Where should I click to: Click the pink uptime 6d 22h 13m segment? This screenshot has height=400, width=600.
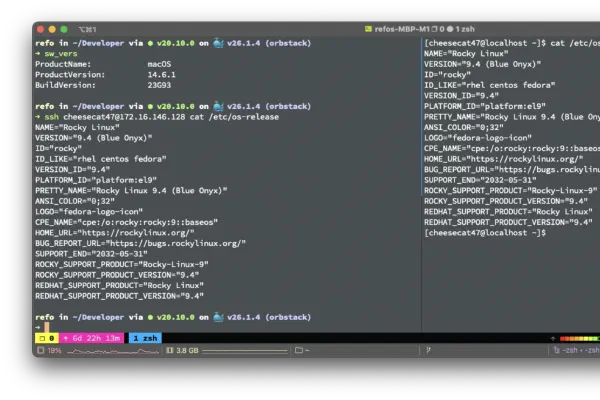pyautogui.click(x=92, y=339)
